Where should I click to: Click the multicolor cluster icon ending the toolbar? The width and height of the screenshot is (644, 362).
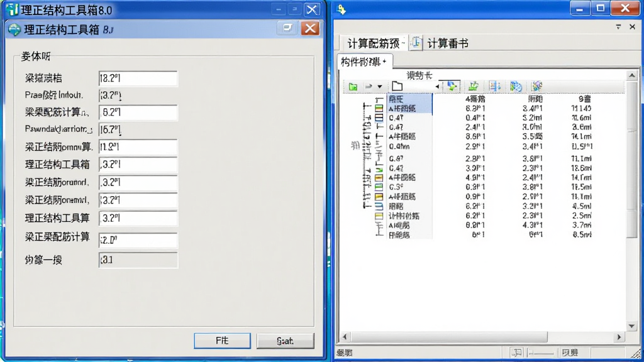pos(537,86)
